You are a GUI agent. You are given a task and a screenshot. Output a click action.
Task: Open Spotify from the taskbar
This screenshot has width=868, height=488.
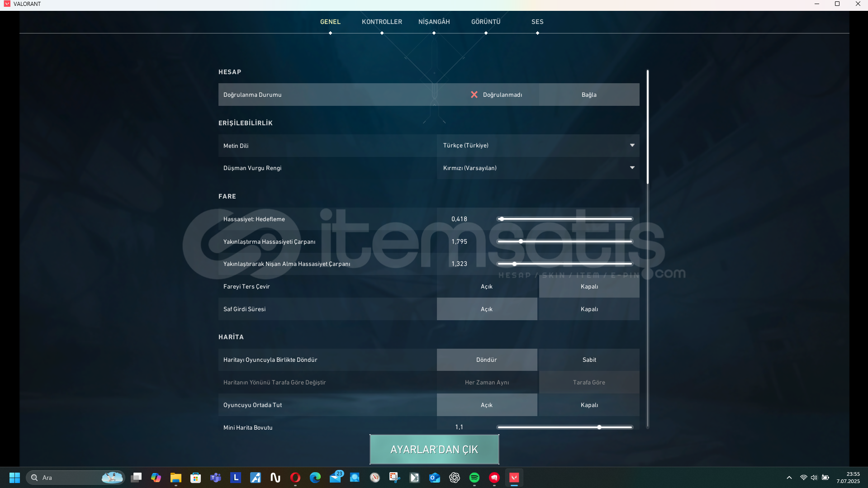tap(474, 478)
